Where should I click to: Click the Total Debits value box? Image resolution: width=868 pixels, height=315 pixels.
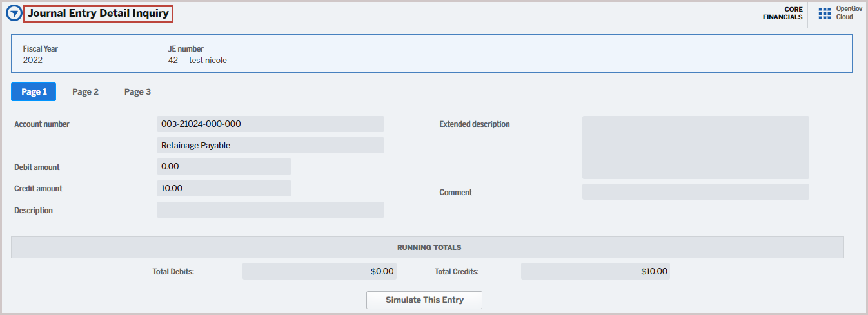(319, 271)
